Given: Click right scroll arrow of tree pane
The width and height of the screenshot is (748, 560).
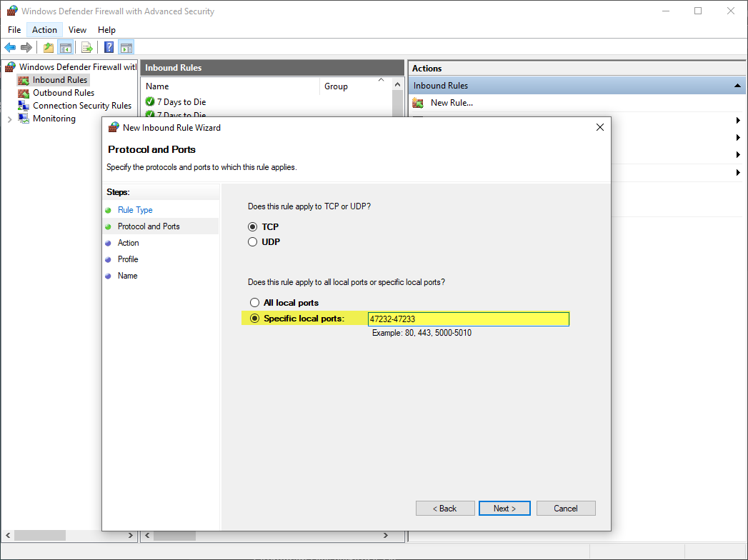Looking at the screenshot, I should click(131, 535).
